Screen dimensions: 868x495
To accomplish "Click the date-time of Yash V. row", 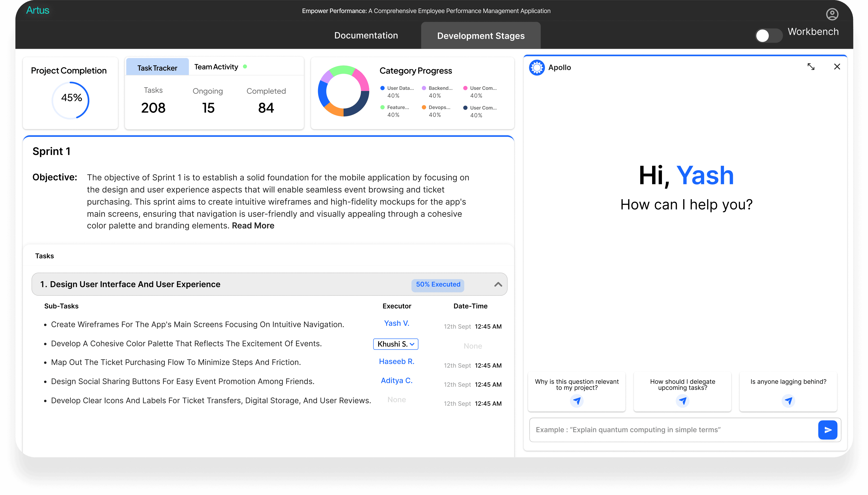I will click(x=473, y=327).
